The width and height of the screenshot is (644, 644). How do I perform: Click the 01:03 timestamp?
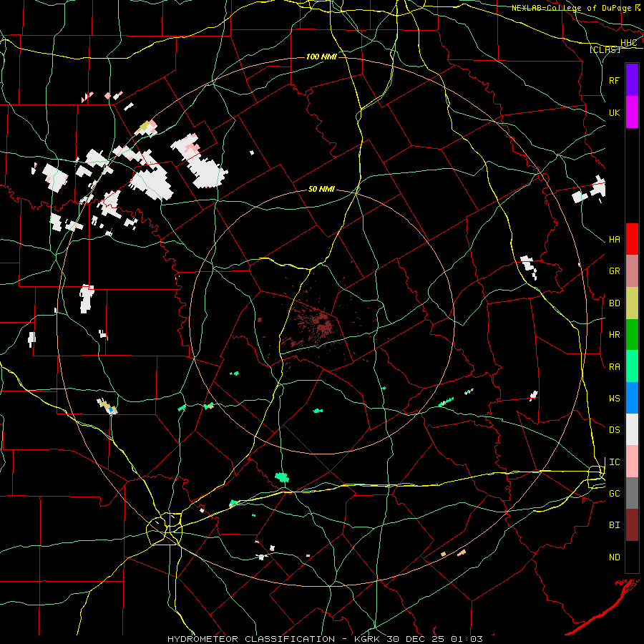467,639
